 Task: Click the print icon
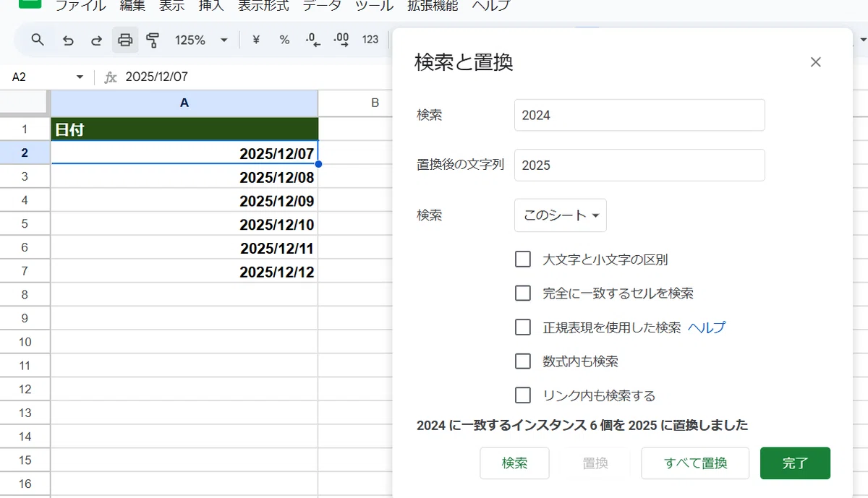(125, 40)
